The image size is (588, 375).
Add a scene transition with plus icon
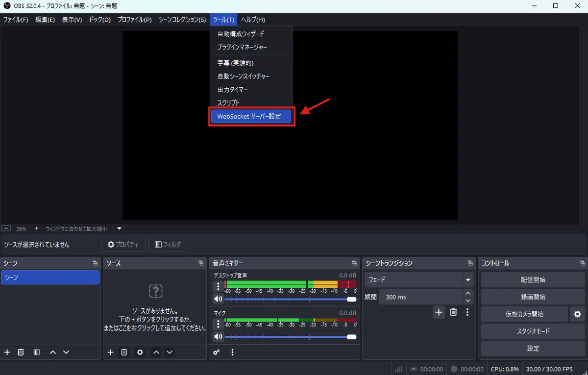tap(439, 312)
